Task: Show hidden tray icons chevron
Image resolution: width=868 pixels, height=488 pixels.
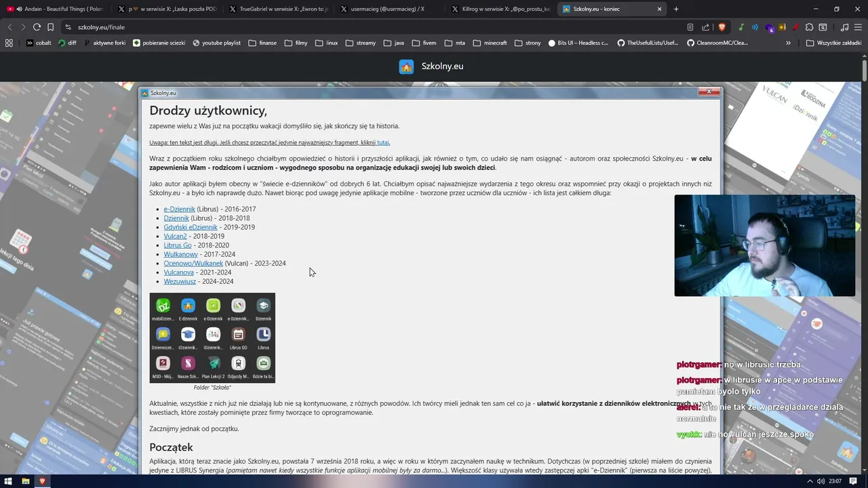Action: pyautogui.click(x=811, y=481)
